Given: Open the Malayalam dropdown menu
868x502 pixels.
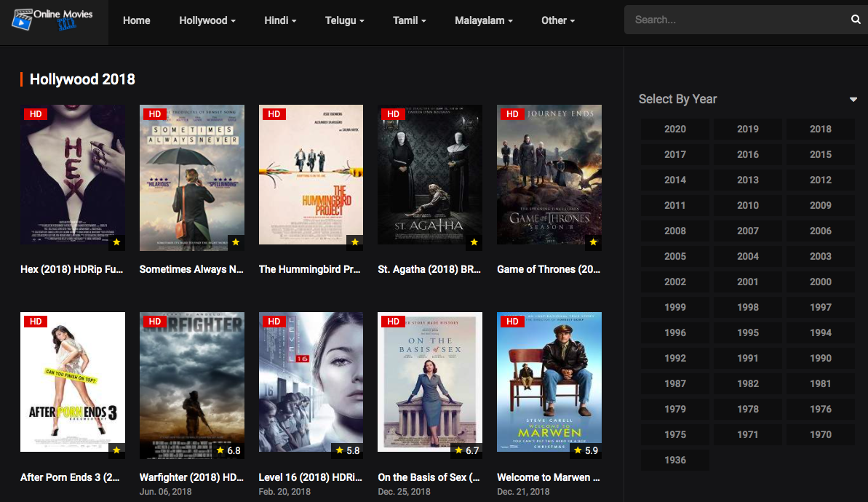Looking at the screenshot, I should 484,20.
